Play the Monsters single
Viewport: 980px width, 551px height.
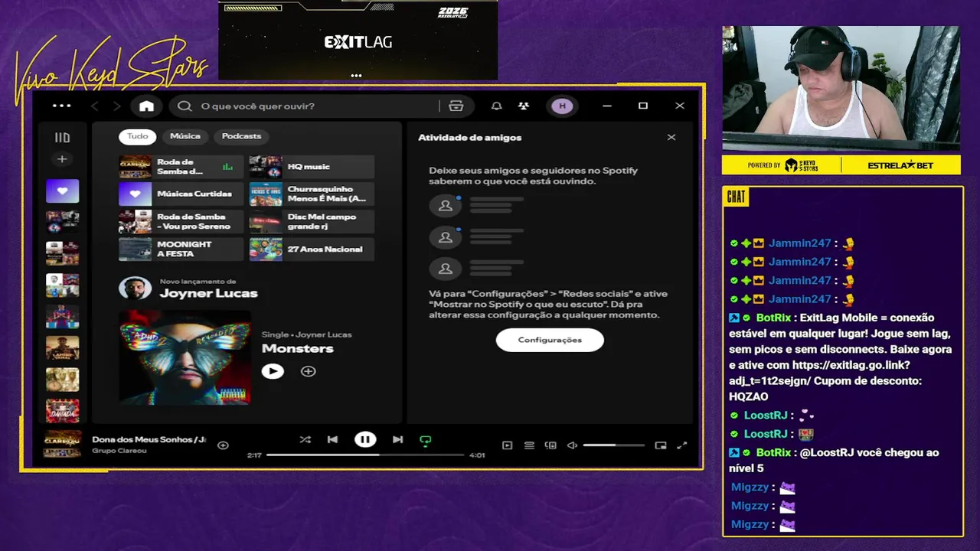pyautogui.click(x=273, y=371)
